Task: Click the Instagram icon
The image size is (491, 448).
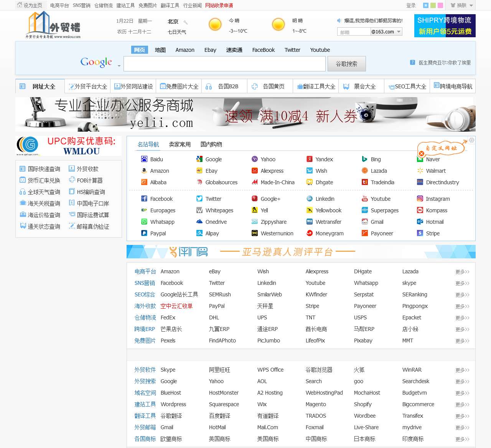Action: click(420, 198)
